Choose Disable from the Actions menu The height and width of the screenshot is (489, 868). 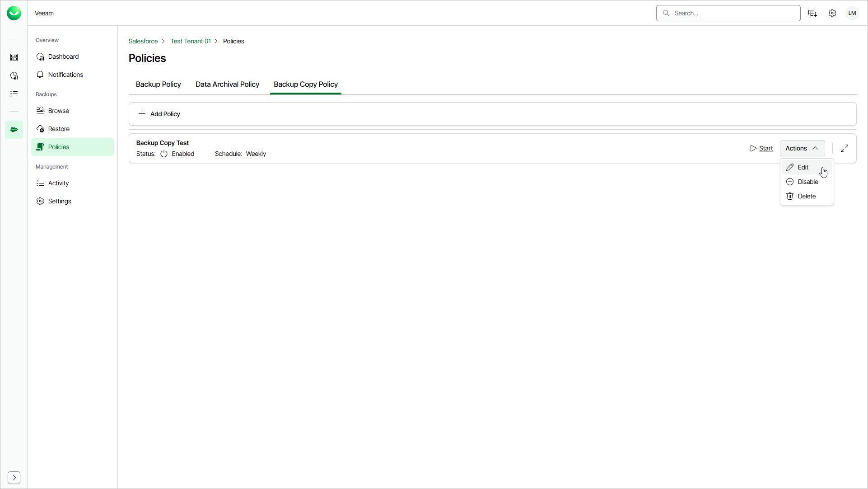click(807, 182)
